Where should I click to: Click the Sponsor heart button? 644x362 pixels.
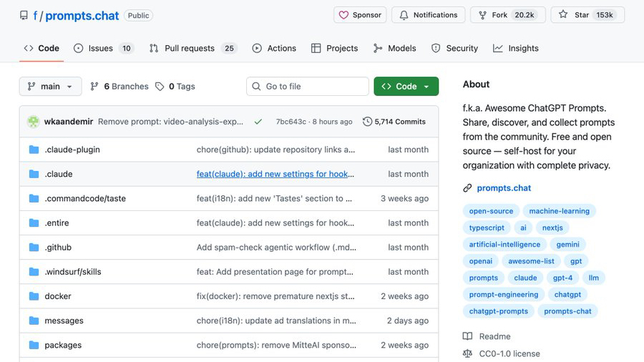tap(360, 15)
